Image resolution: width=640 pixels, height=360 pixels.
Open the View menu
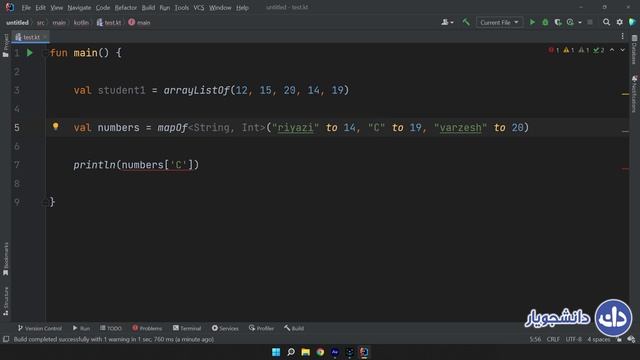pos(57,8)
